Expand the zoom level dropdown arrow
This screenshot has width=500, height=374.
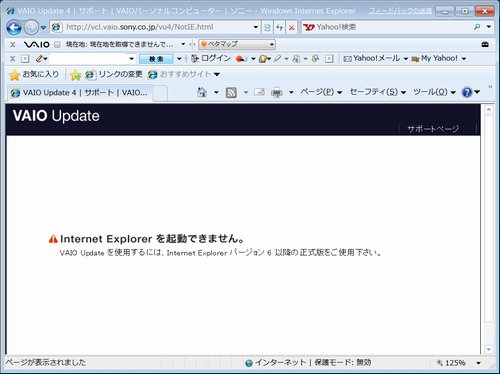point(478,363)
